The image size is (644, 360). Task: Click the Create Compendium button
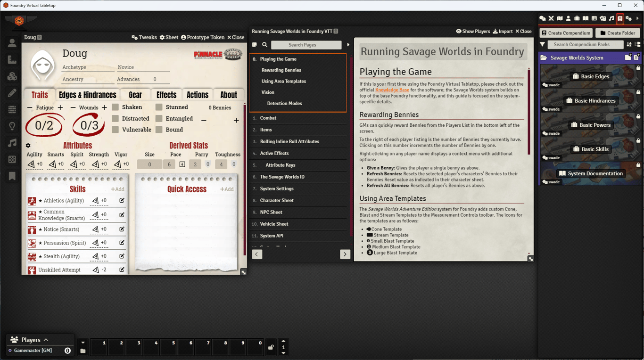click(x=566, y=33)
